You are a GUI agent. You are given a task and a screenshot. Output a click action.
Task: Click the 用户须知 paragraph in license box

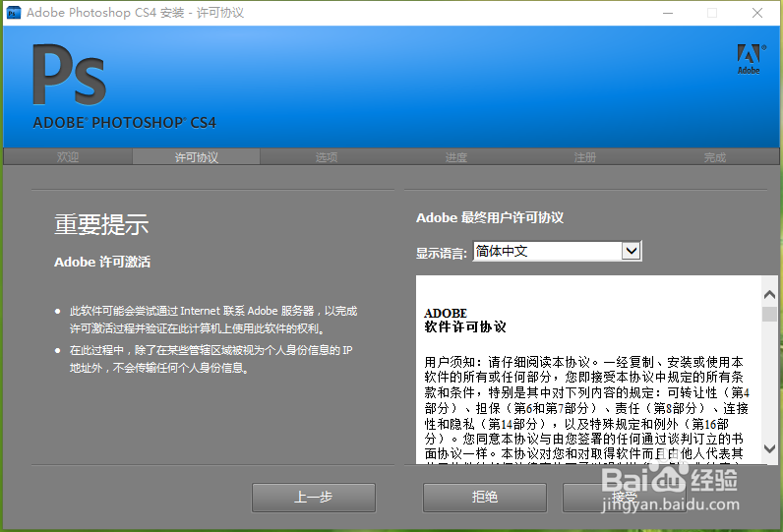[586, 408]
